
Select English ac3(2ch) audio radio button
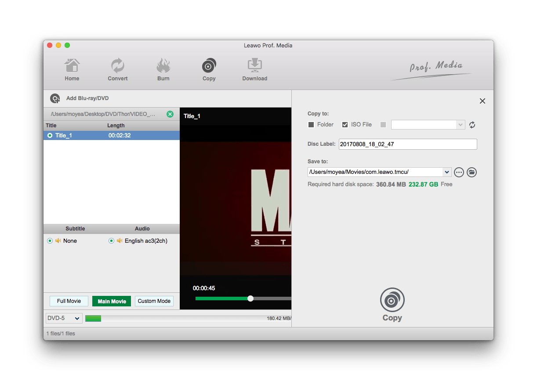click(111, 241)
